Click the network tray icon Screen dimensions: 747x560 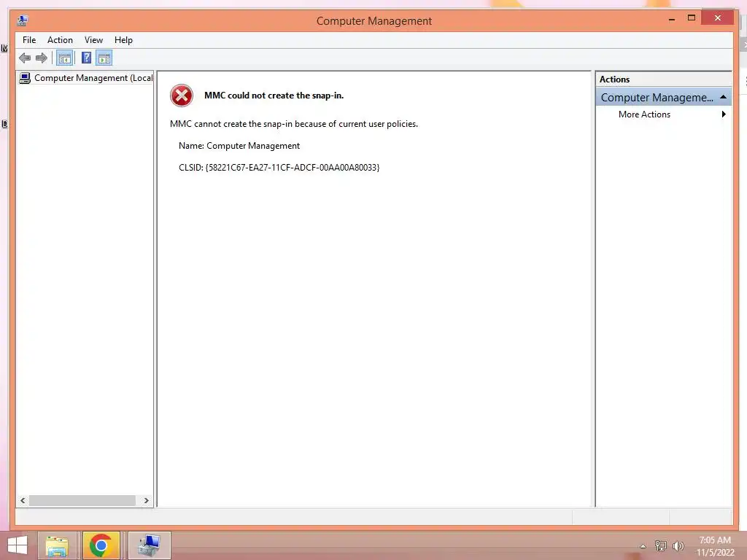660,545
